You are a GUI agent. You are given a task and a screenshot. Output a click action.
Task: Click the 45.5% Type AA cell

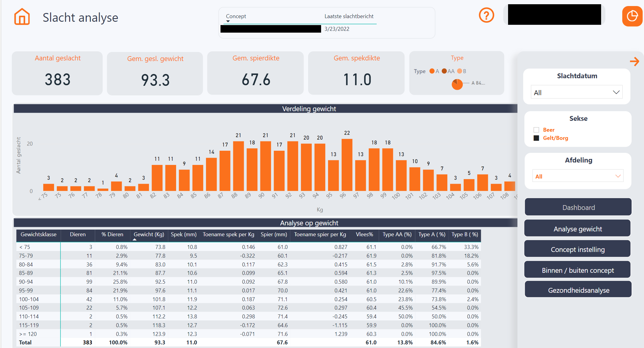coord(405,308)
